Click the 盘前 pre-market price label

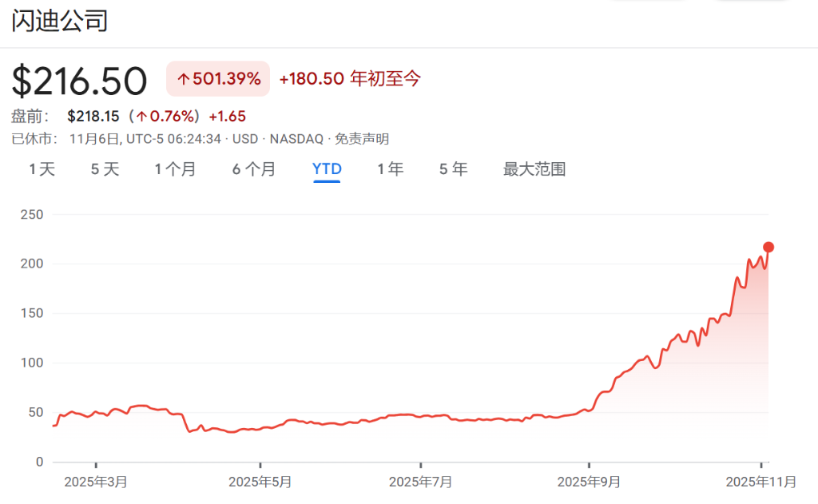(x=27, y=116)
